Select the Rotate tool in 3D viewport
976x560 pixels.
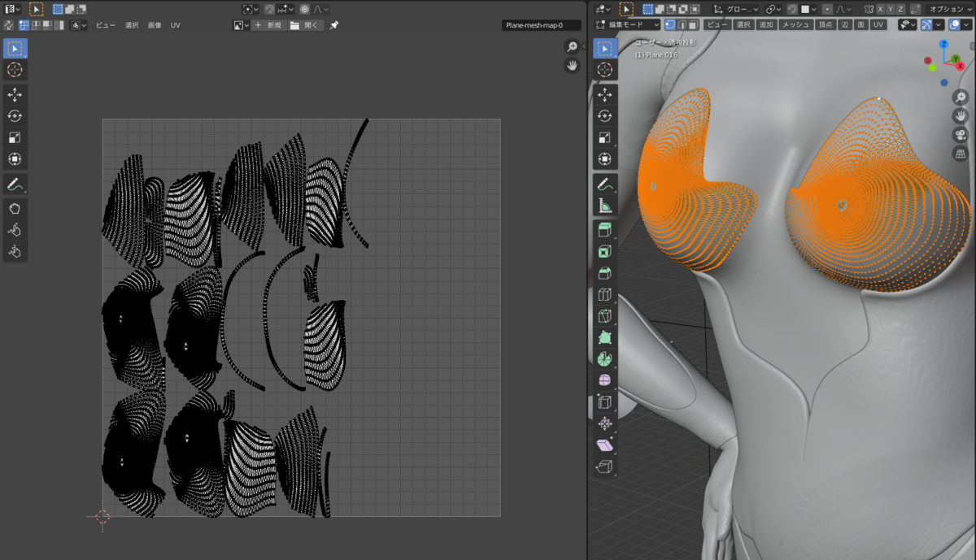pos(605,116)
